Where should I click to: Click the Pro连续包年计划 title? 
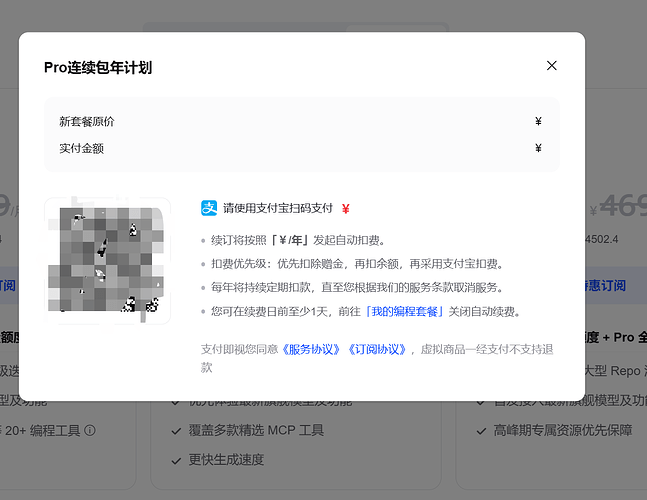98,68
